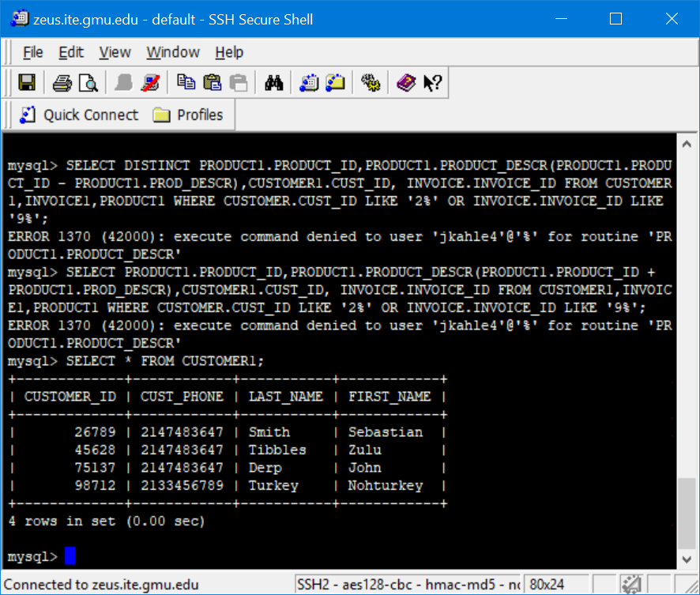Open the View menu
The height and width of the screenshot is (595, 700).
tap(115, 52)
